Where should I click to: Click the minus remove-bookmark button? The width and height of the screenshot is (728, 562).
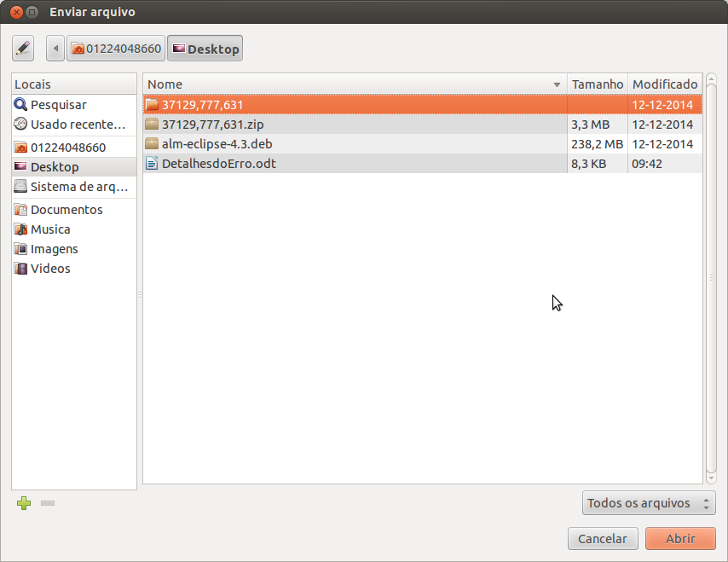point(48,503)
